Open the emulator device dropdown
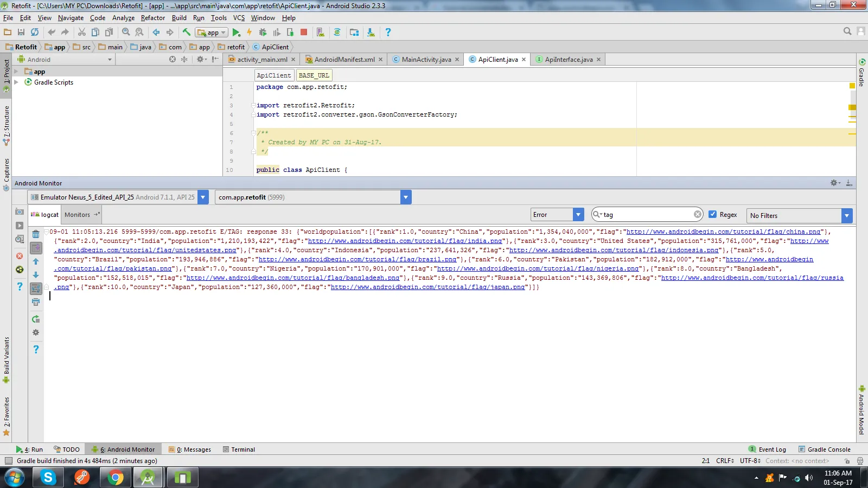Viewport: 868px width, 488px height. pos(203,197)
